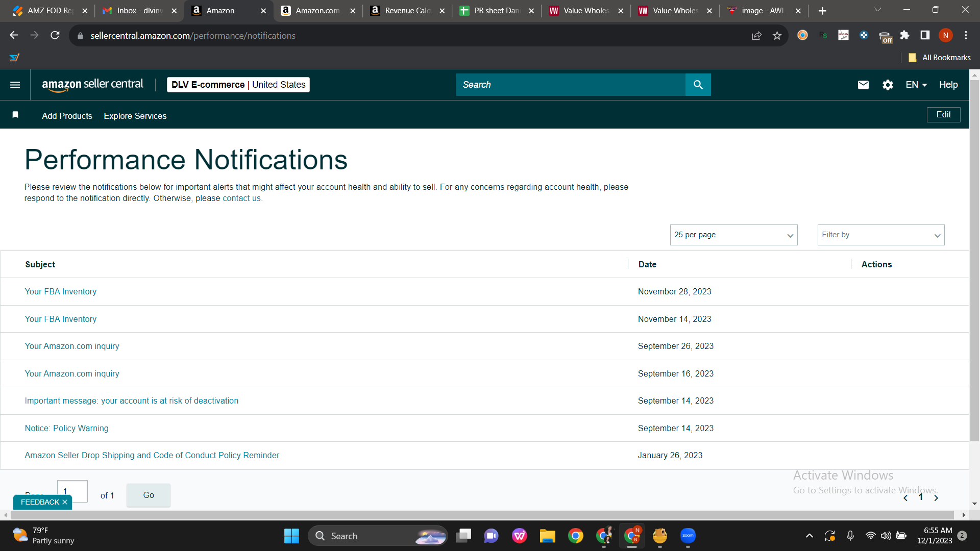Image resolution: width=980 pixels, height=551 pixels.
Task: Open the EN language dropdown
Action: click(916, 85)
